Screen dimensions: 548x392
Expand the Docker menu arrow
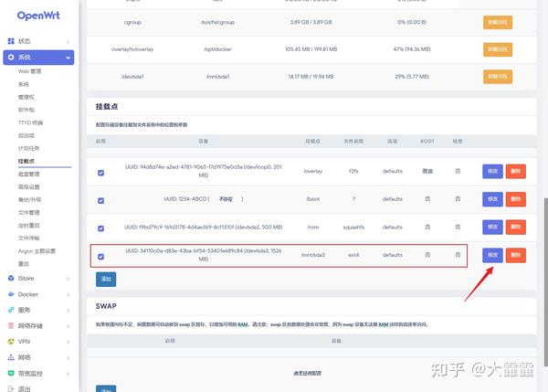(x=68, y=294)
